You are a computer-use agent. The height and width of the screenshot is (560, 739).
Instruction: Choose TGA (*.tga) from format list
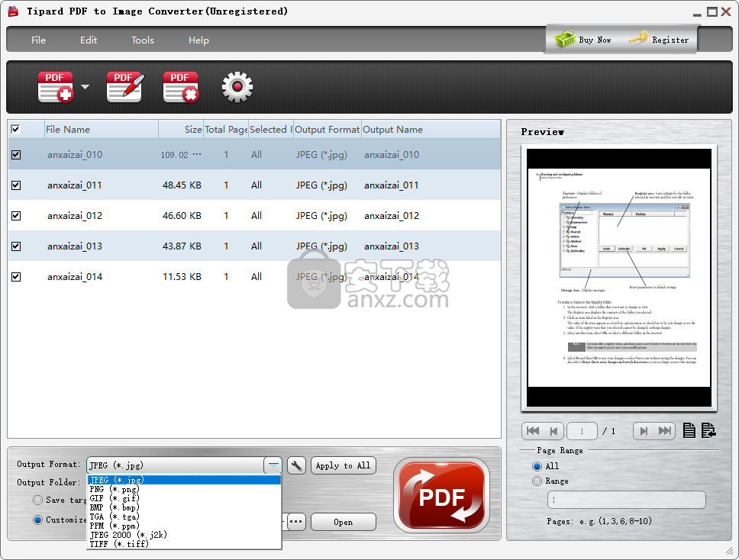point(184,517)
